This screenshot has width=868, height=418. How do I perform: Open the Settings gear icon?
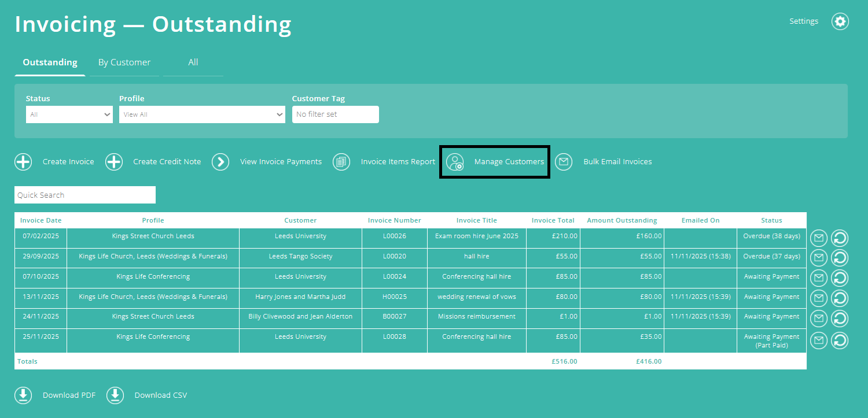[x=840, y=21]
